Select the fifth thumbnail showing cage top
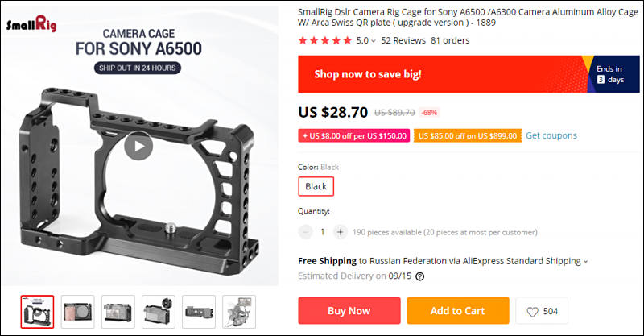Screen dimensions: 644x336 click(x=199, y=312)
